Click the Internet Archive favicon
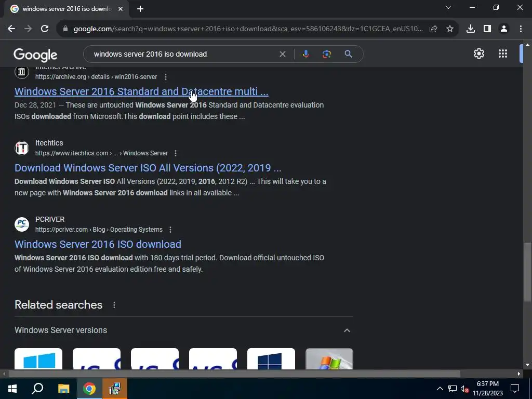 click(22, 72)
